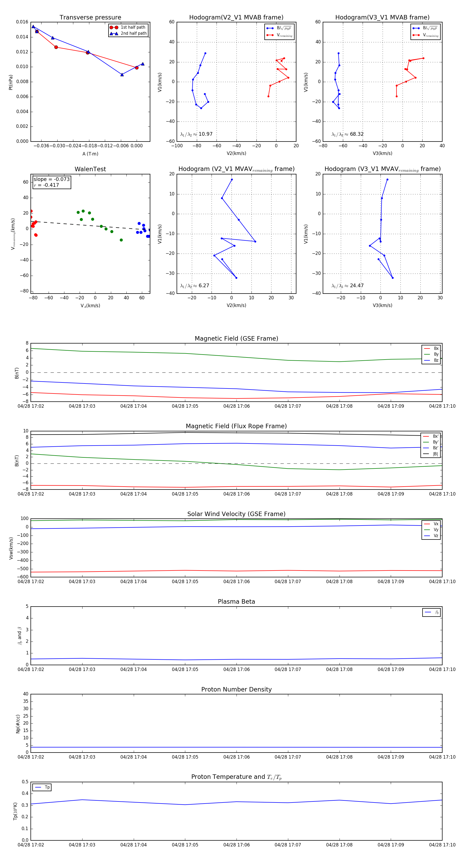The width and height of the screenshot is (473, 868).
Task: Click the 'Magnetic Field (GSE Frame)' title
Action: (x=236, y=339)
